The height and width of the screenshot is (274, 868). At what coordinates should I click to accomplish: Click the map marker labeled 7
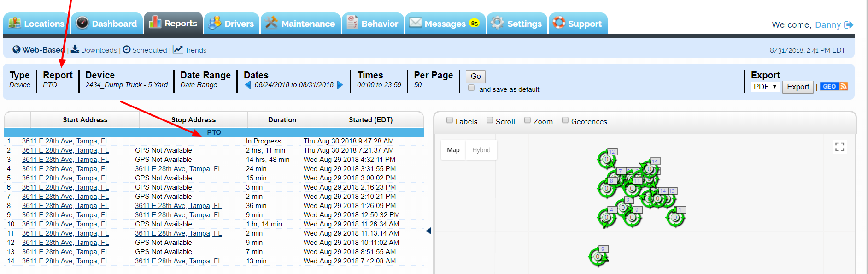616,178
